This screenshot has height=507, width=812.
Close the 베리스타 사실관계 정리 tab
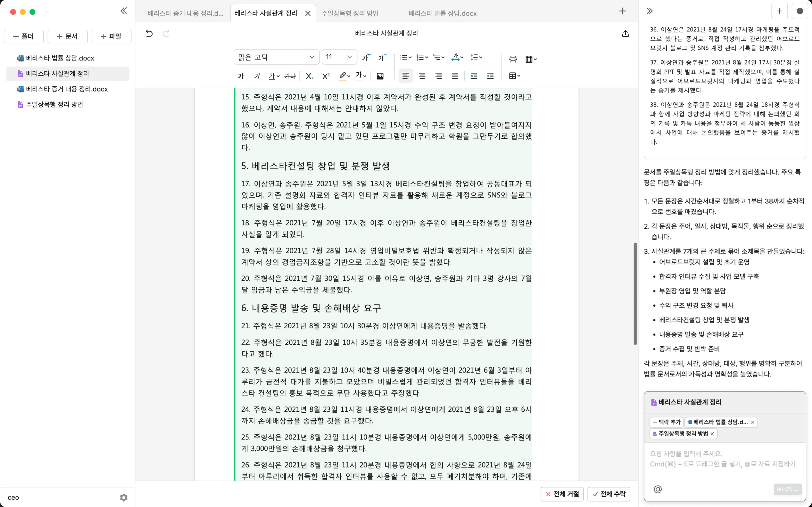(x=308, y=13)
